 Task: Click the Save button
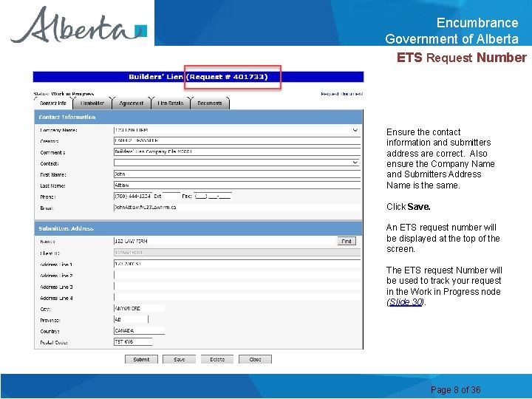tap(179, 359)
